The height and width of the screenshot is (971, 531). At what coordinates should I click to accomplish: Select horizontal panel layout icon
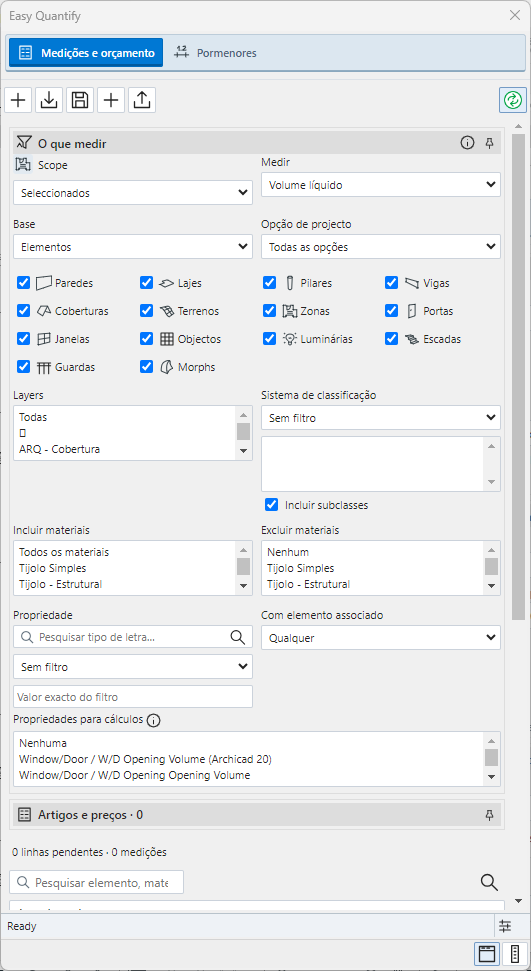pyautogui.click(x=487, y=954)
